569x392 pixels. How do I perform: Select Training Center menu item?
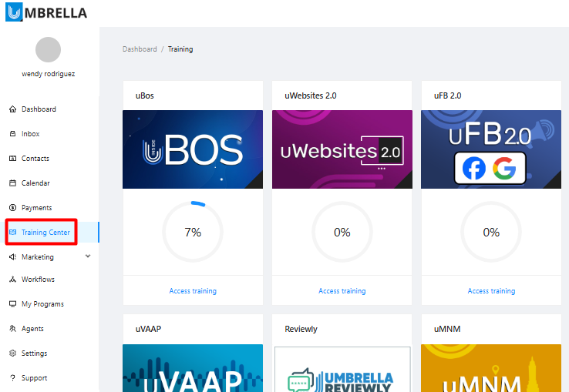click(45, 233)
